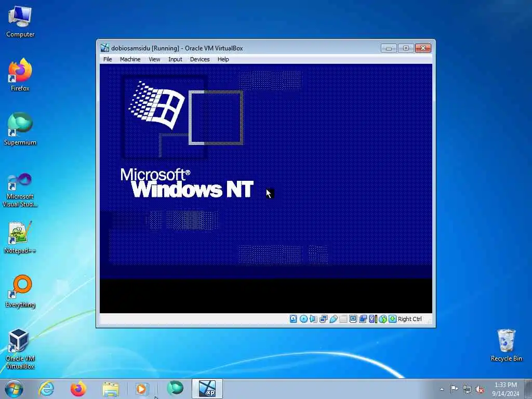Select the Firefox desktop shortcut
532x399 pixels.
[x=20, y=75]
